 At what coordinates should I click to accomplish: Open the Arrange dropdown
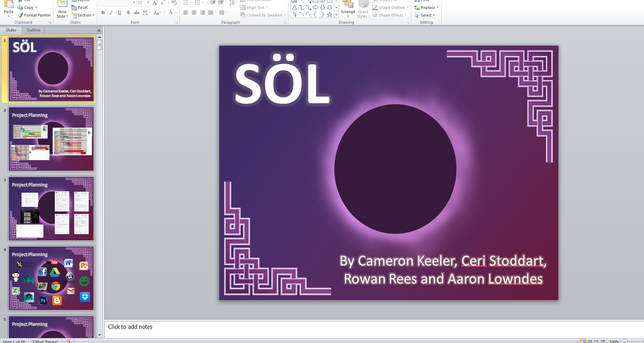click(x=348, y=9)
